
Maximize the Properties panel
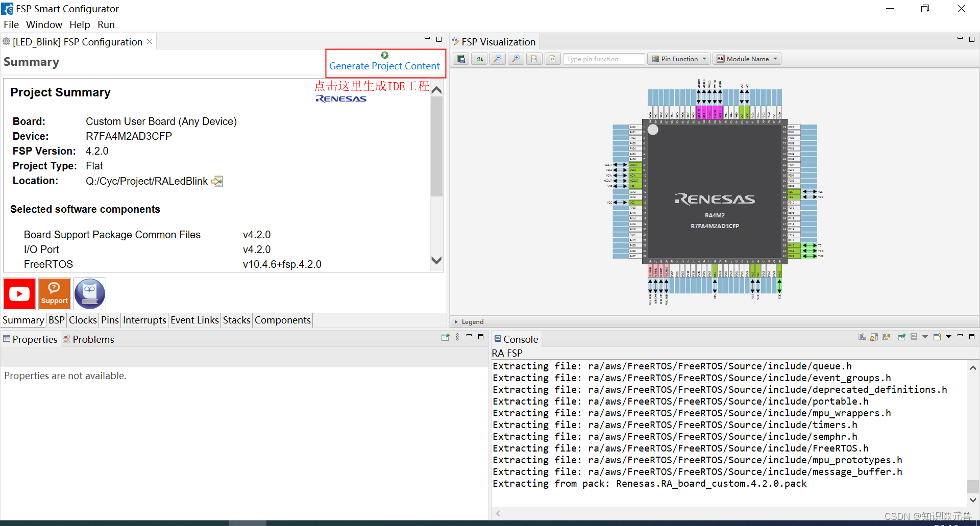click(481, 336)
